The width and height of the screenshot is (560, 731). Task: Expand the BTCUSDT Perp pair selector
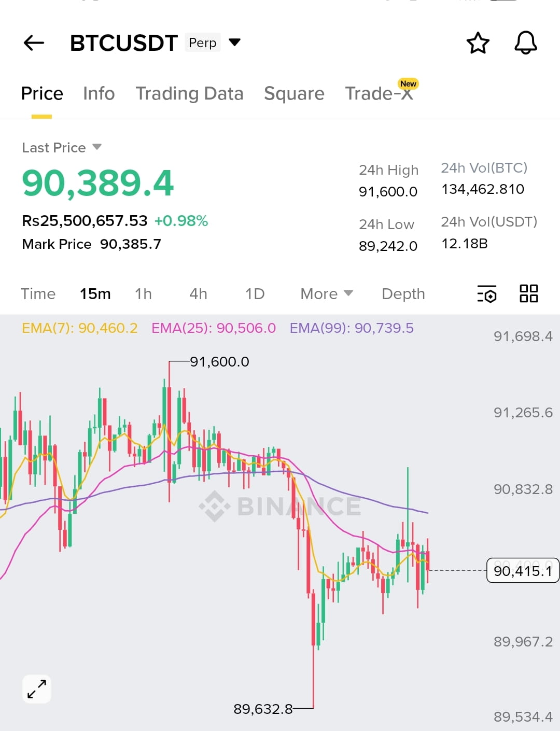(x=234, y=42)
